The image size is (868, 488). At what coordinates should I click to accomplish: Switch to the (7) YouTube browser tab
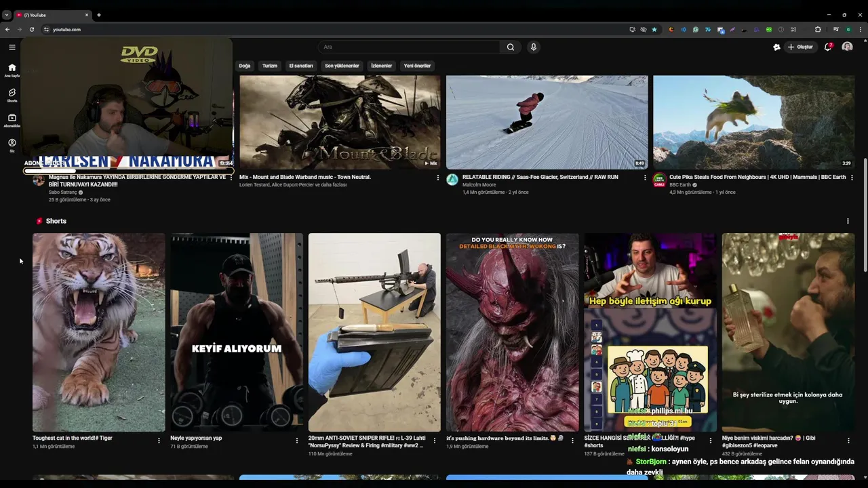click(53, 15)
